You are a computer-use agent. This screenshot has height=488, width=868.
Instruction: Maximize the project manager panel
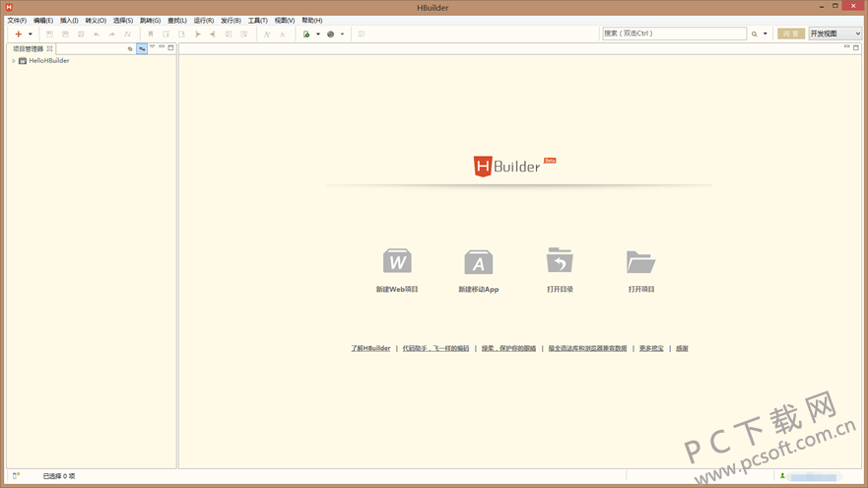tap(171, 47)
